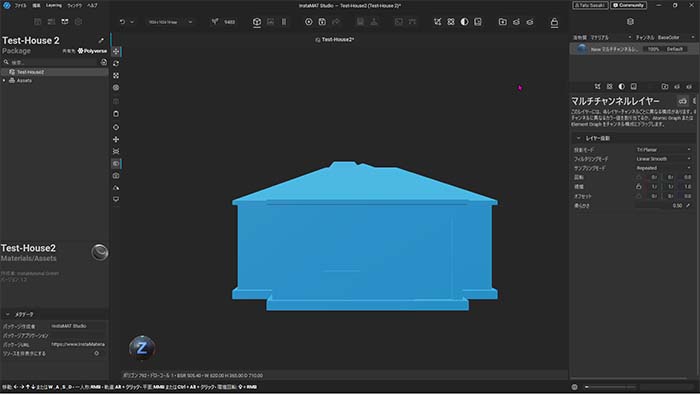Open the ヘルプ (Help) menu

tap(92, 6)
